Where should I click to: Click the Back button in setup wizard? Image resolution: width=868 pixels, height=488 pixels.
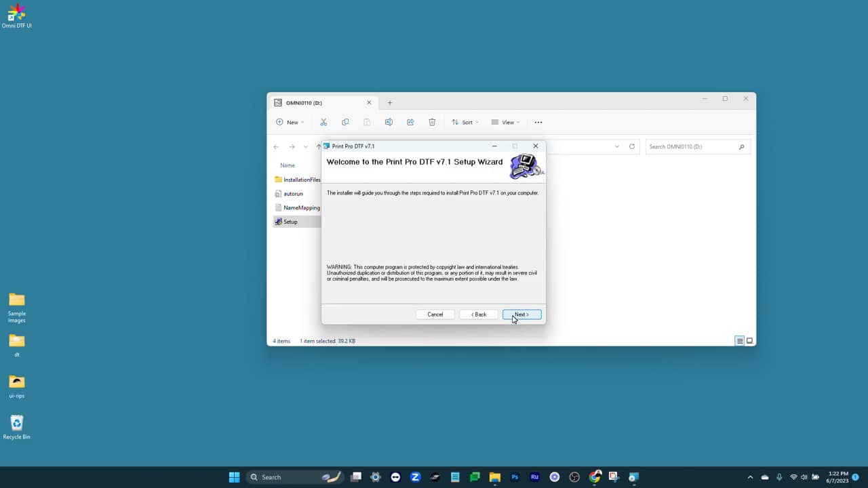[479, 314]
